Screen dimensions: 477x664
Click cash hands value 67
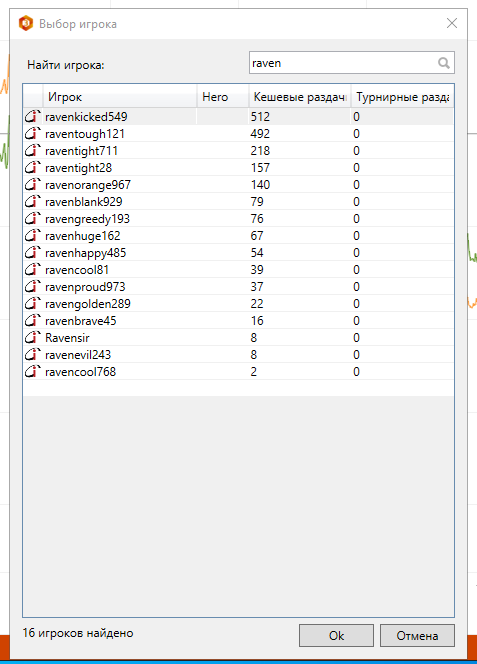[257, 235]
